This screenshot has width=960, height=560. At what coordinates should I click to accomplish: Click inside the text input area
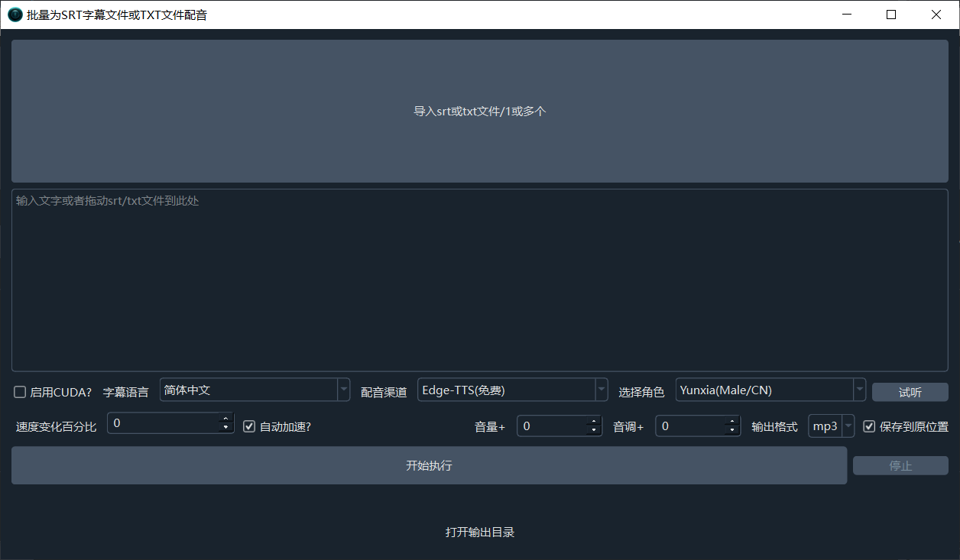click(480, 279)
